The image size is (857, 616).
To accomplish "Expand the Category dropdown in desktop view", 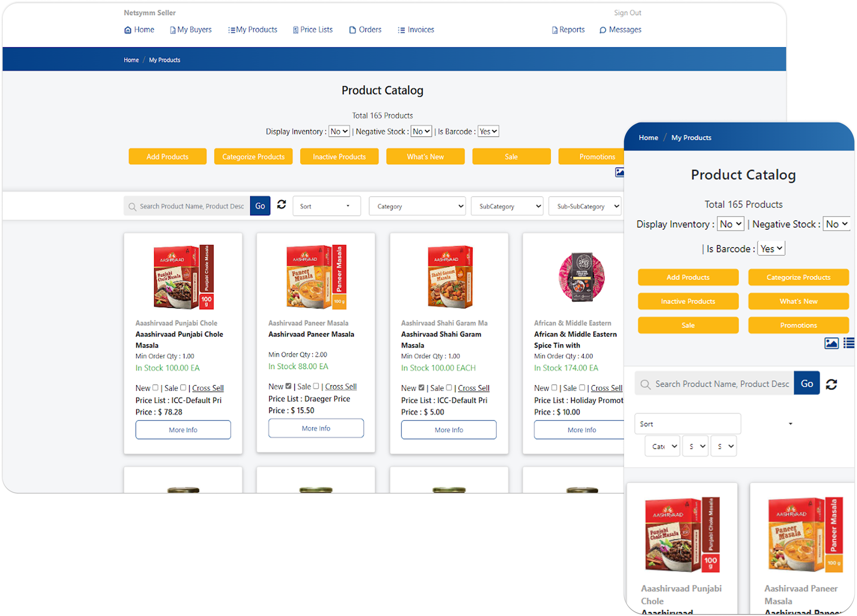I will pos(417,206).
